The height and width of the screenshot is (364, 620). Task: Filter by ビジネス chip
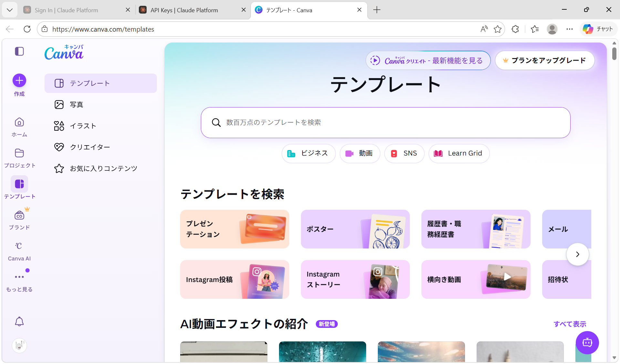tap(308, 153)
